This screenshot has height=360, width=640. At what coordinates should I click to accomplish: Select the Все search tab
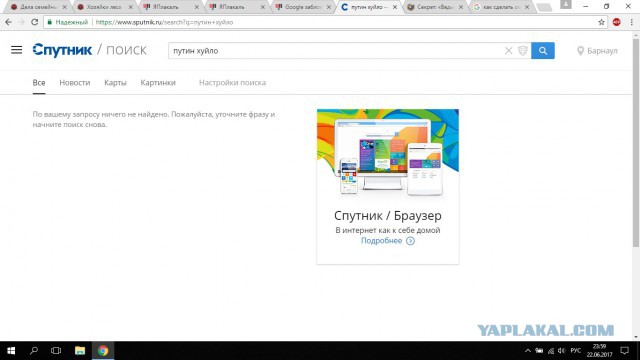click(x=39, y=82)
